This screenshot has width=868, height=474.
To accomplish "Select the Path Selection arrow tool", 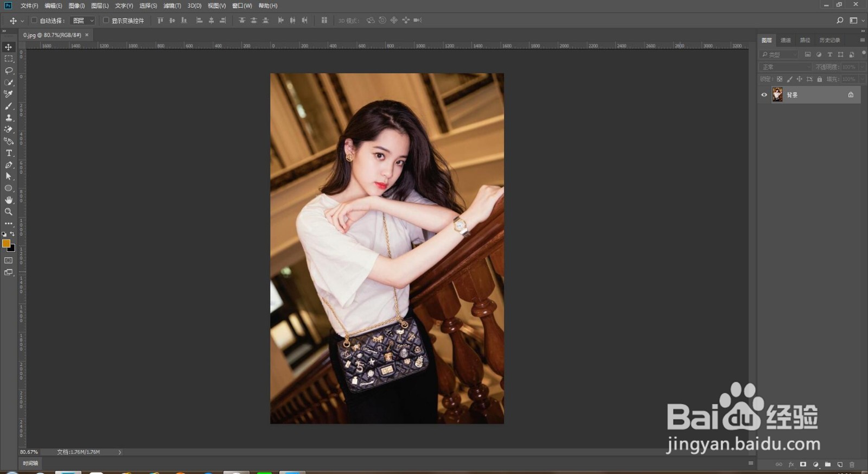I will [x=9, y=176].
